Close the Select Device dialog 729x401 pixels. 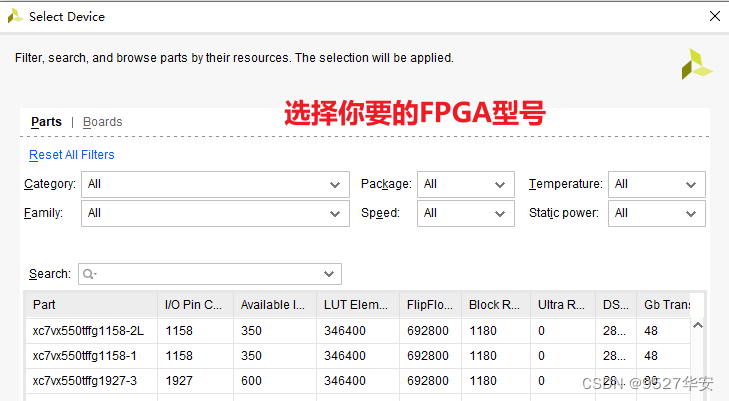714,16
